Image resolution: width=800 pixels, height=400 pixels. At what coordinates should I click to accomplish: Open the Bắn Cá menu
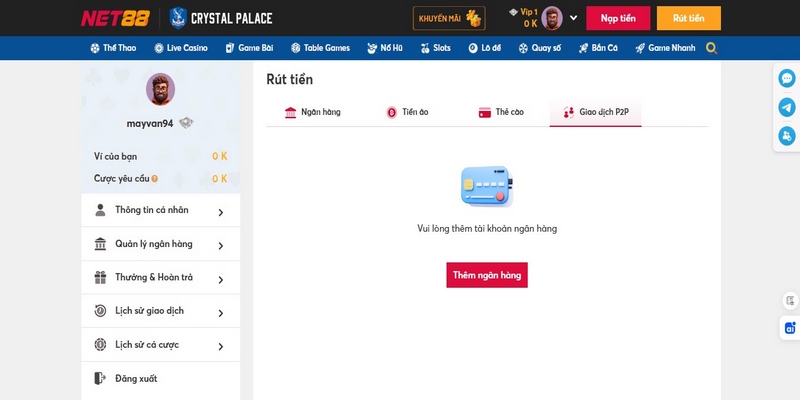coord(598,48)
